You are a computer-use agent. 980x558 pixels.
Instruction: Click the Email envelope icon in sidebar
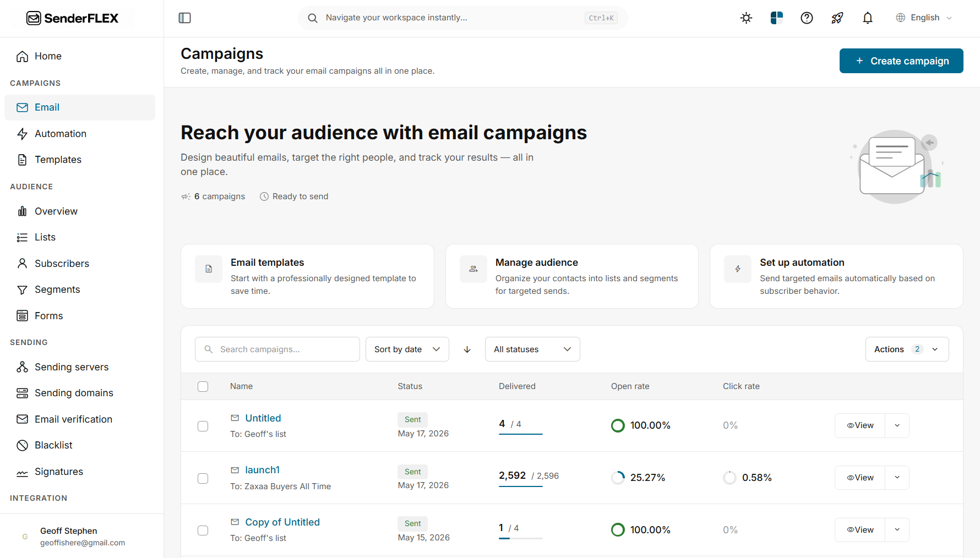coord(23,107)
